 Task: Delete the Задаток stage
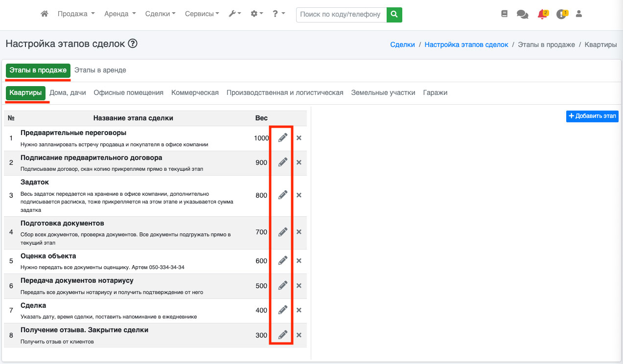pos(299,195)
